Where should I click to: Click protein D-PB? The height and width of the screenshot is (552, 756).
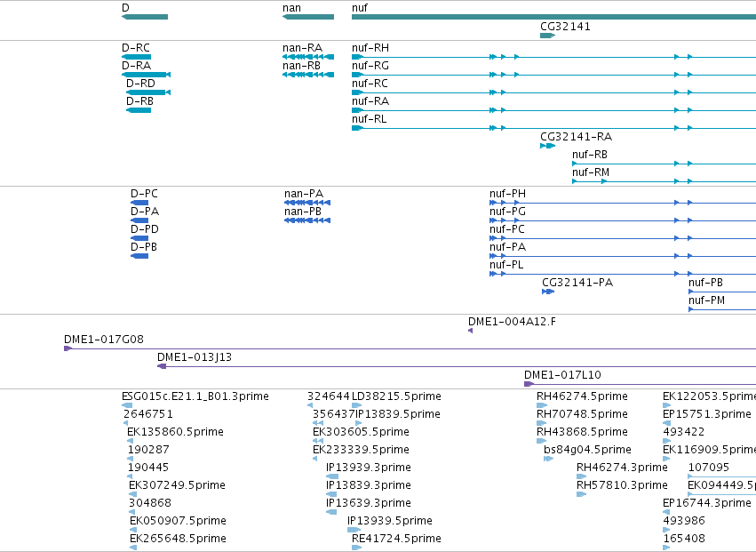(139, 256)
